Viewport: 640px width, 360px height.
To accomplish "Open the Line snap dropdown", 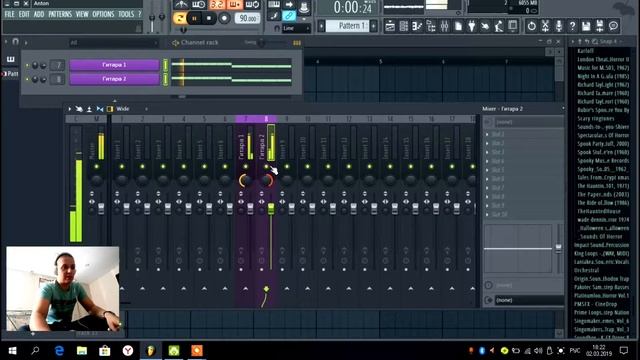I will [297, 28].
